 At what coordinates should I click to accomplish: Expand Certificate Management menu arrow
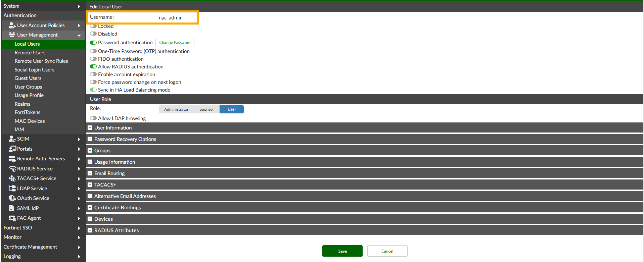79,247
